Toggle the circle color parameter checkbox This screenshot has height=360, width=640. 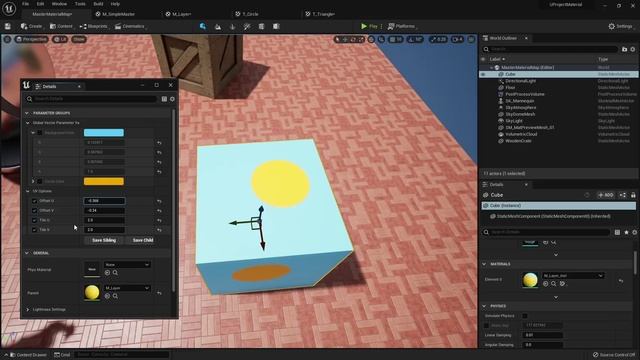click(x=40, y=181)
